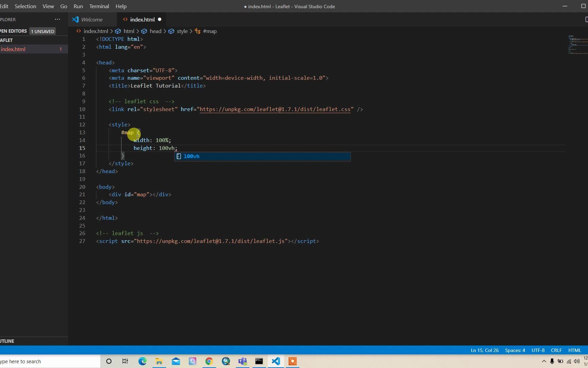This screenshot has width=588, height=368.
Task: Switch to the Welcome tab
Action: [x=92, y=19]
